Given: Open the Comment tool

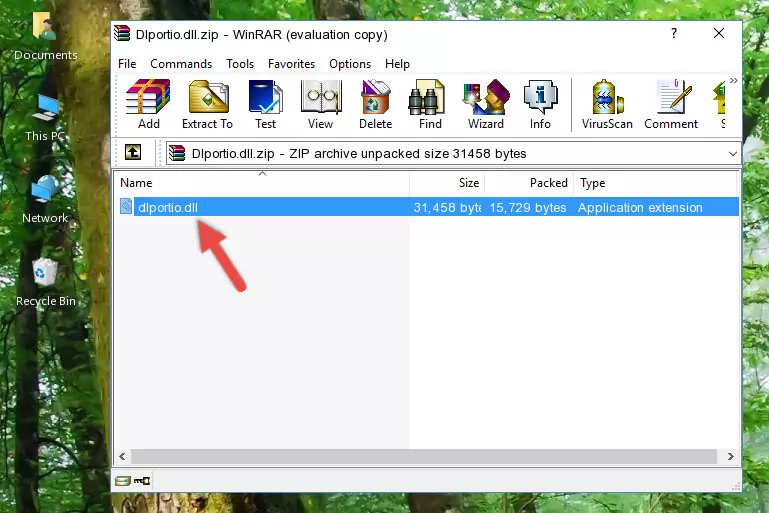Looking at the screenshot, I should click(671, 104).
